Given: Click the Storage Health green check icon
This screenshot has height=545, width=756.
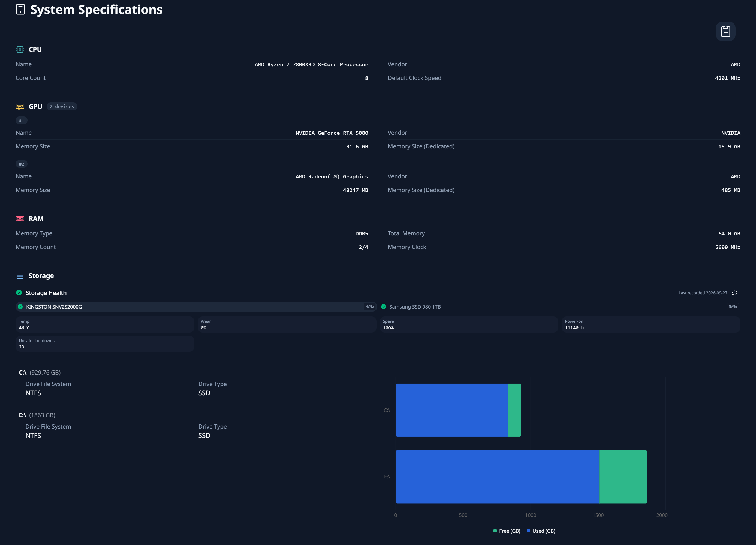Looking at the screenshot, I should coord(19,293).
